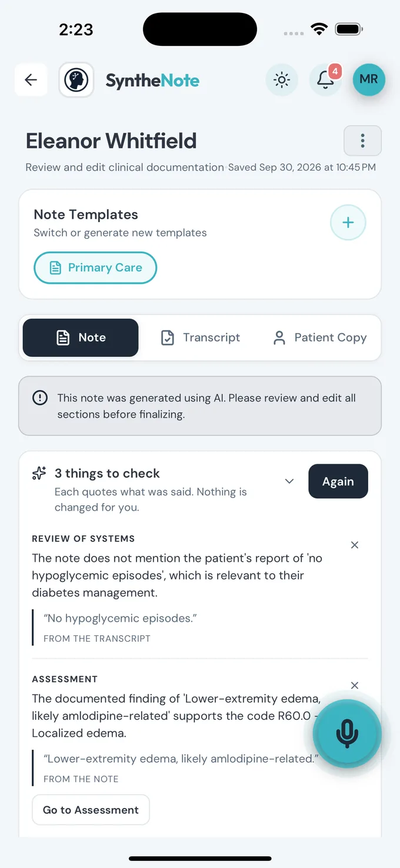Image resolution: width=400 pixels, height=868 pixels.
Task: Open the three-dot options menu
Action: point(362,140)
